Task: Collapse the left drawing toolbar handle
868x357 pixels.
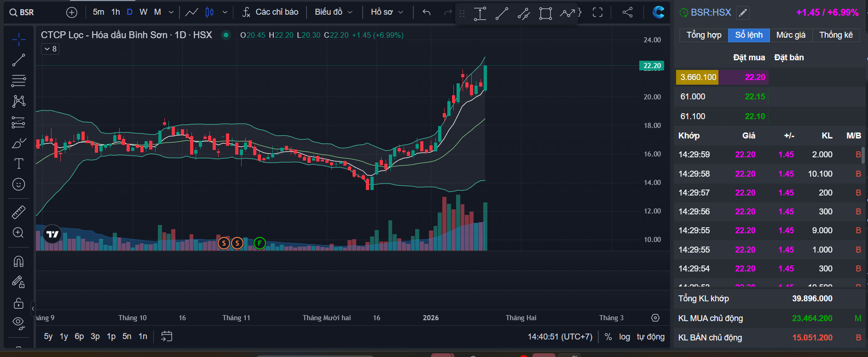Action: point(33,308)
